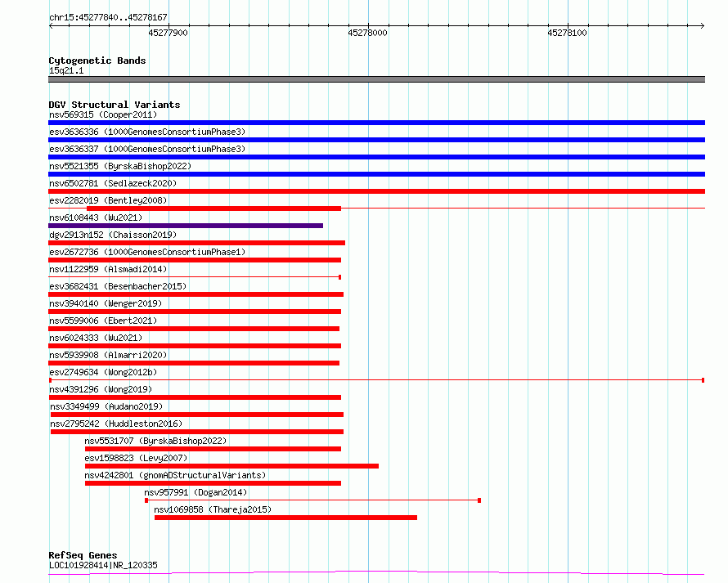
Task: Click the blue bar under nsv569315
Action: coord(376,123)
